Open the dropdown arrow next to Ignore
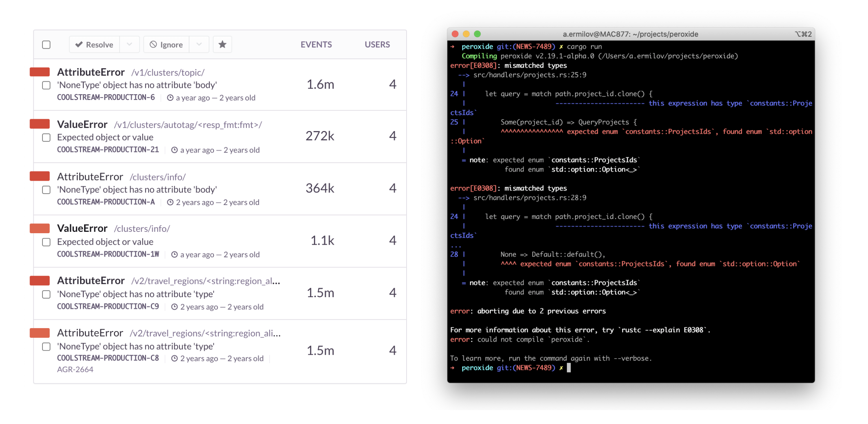Viewport: 868px width, 424px height. (199, 44)
